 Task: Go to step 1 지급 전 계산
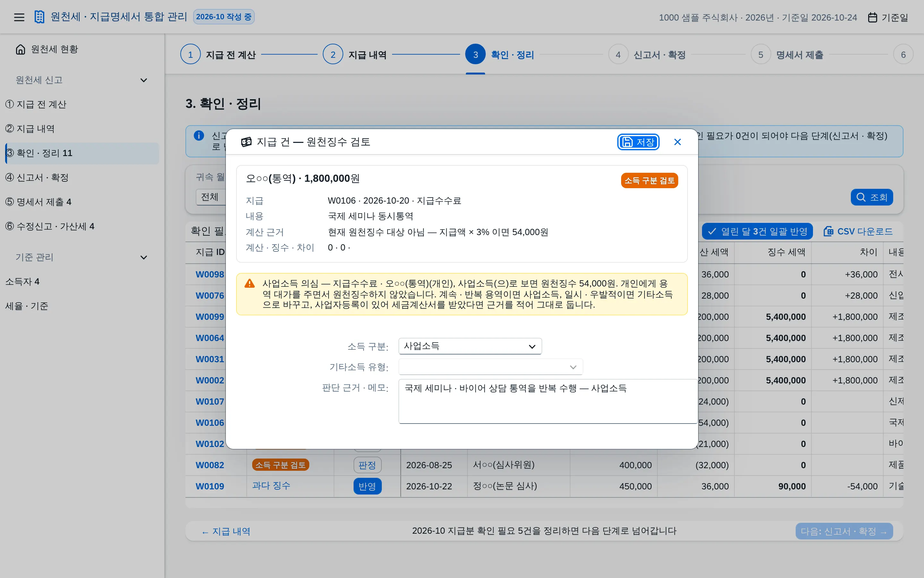218,55
